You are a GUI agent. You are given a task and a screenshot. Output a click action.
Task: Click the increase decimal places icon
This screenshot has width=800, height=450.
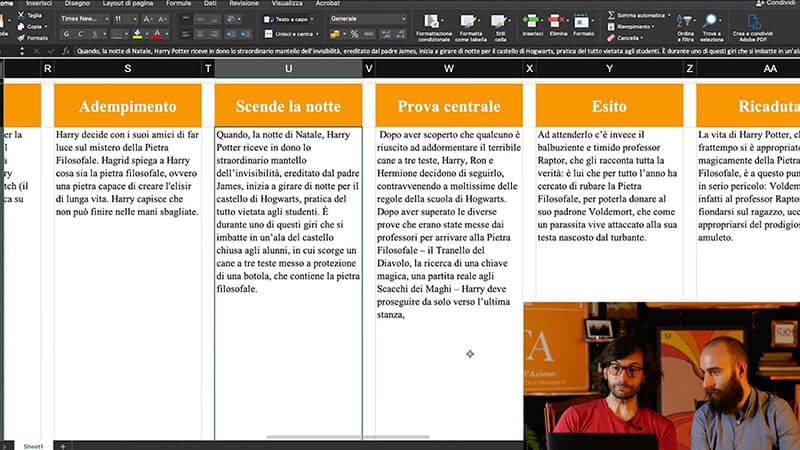[386, 34]
